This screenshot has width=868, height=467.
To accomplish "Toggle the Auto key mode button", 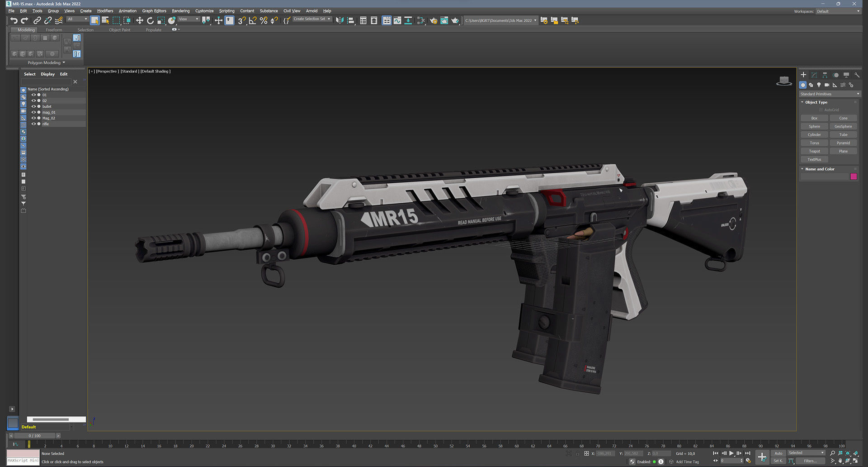I will [778, 453].
